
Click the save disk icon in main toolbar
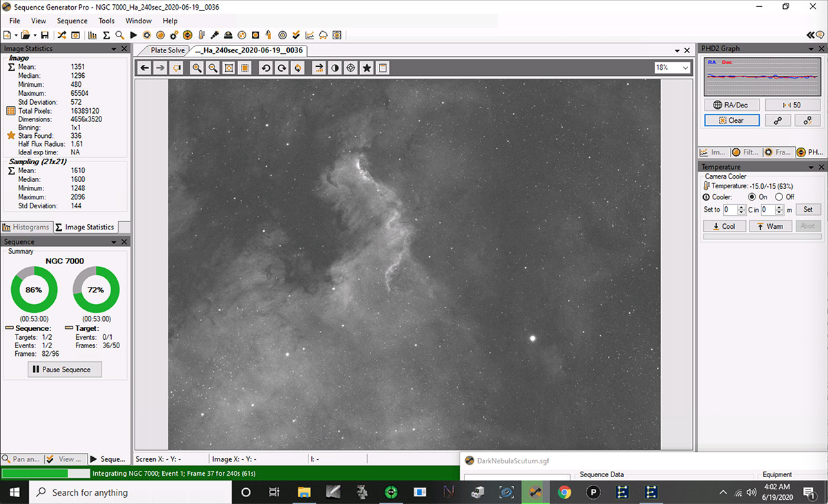(x=45, y=35)
